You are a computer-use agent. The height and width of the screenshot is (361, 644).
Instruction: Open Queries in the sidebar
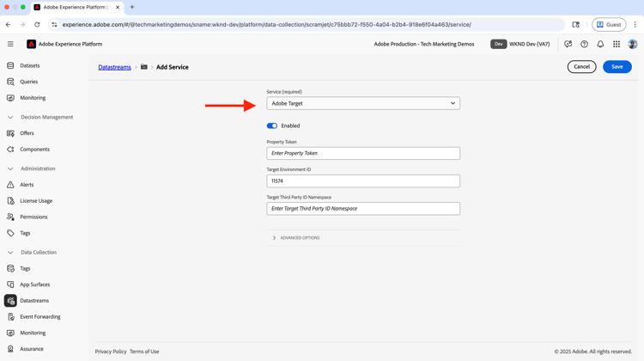(28, 82)
